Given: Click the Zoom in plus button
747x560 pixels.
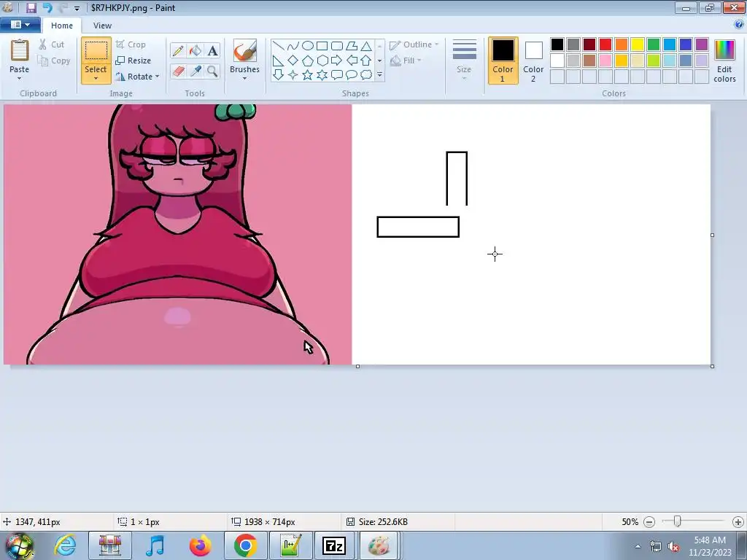Looking at the screenshot, I should (x=738, y=522).
